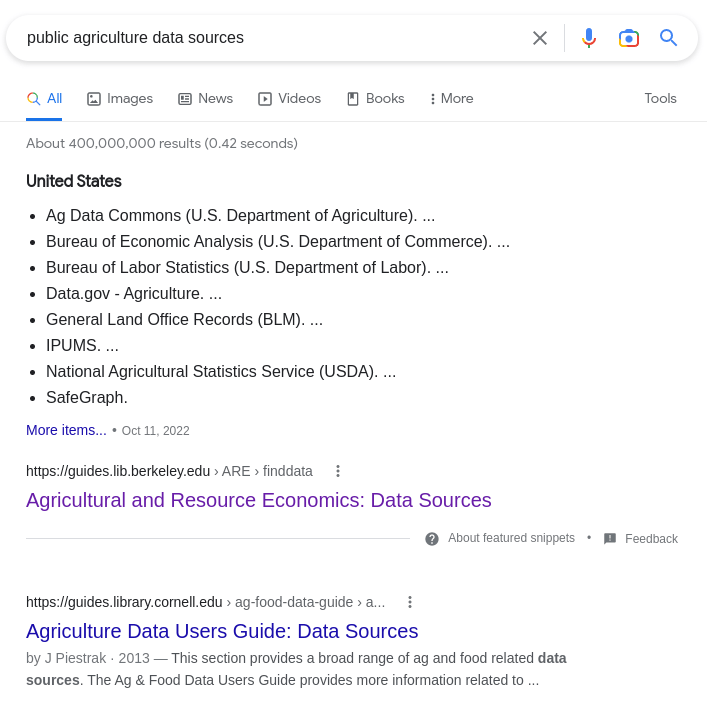The height and width of the screenshot is (706, 707).
Task: Open options menu for Berkeley result
Action: click(338, 471)
